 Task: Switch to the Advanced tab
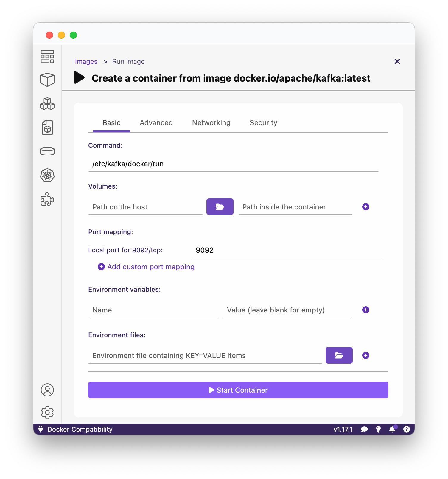[x=156, y=123]
